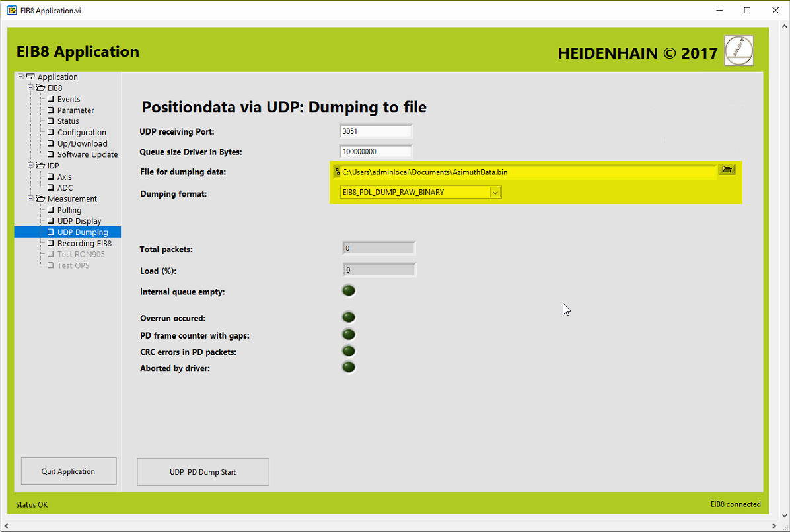Click the IDP folder icon in tree
This screenshot has height=532, width=790.
(x=40, y=166)
